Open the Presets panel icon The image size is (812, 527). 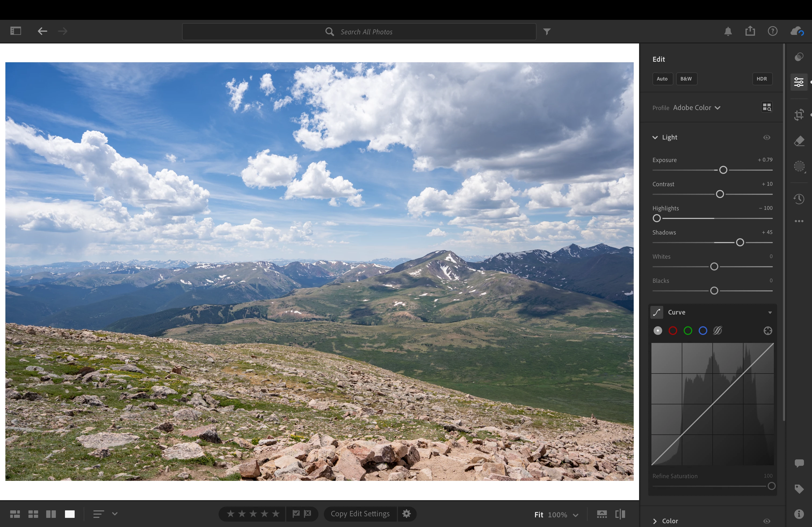tap(799, 57)
